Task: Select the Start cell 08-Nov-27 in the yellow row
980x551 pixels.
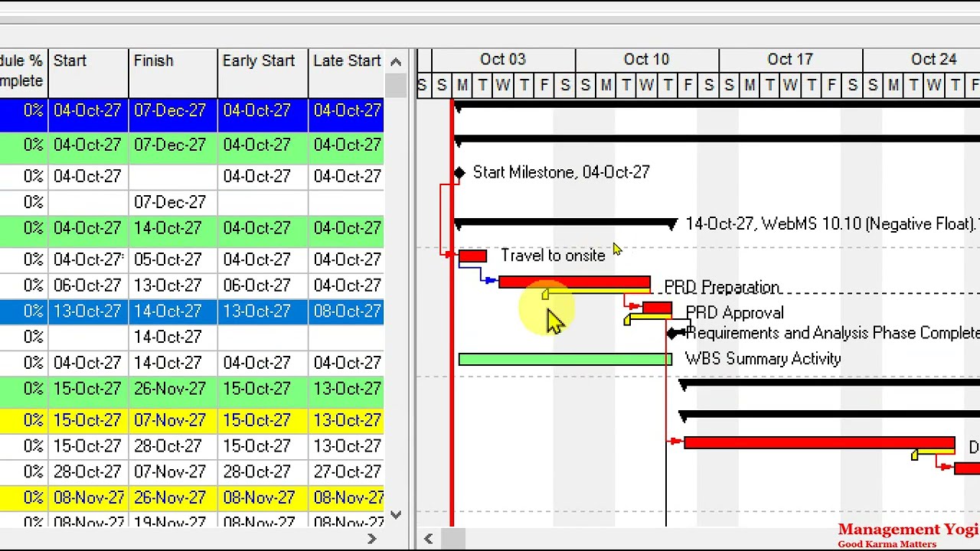Action: (88, 497)
